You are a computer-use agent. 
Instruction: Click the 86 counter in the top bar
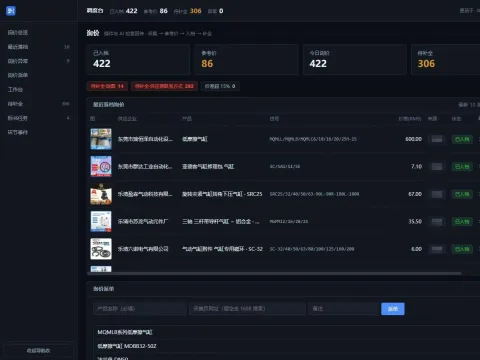pos(163,11)
